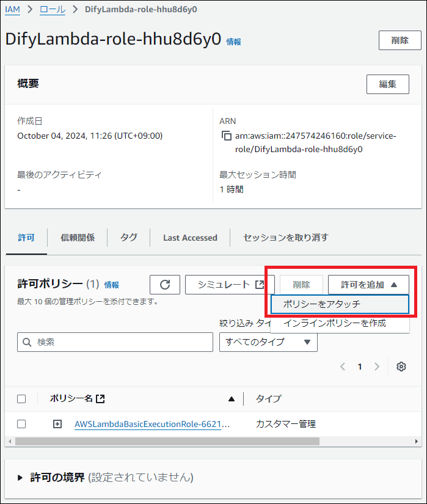Image resolution: width=427 pixels, height=504 pixels.
Task: Click the external link icon beside ポリシー名
Action: 101,399
